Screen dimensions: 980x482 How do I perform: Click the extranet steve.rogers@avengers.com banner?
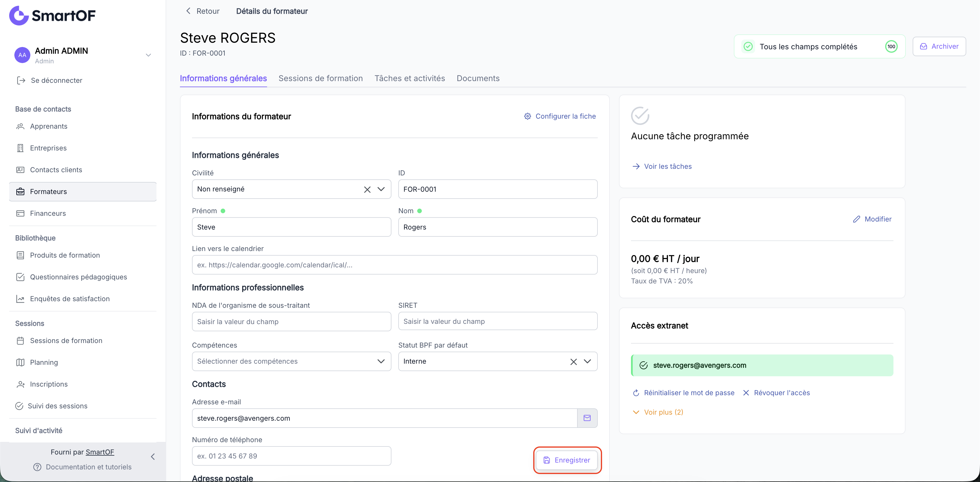pyautogui.click(x=762, y=365)
